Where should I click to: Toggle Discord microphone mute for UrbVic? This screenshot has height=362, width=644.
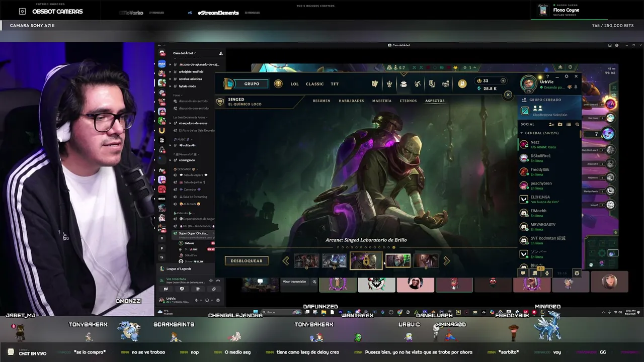click(197, 300)
